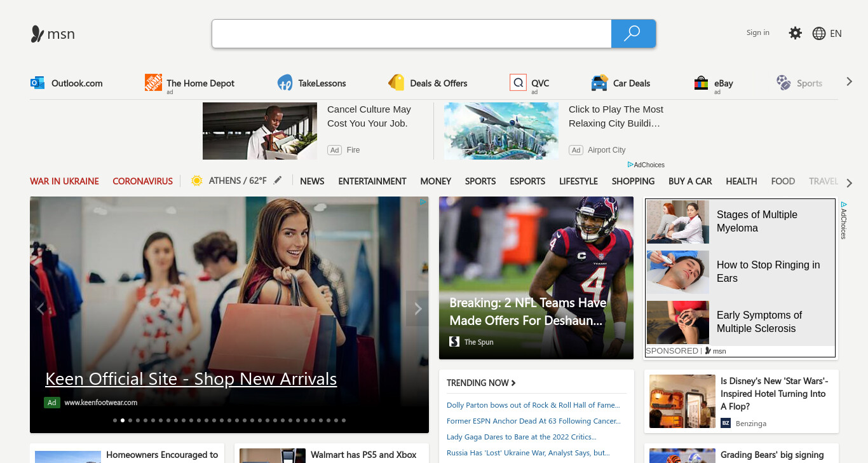Go to the SHOPPING category

[x=633, y=181]
